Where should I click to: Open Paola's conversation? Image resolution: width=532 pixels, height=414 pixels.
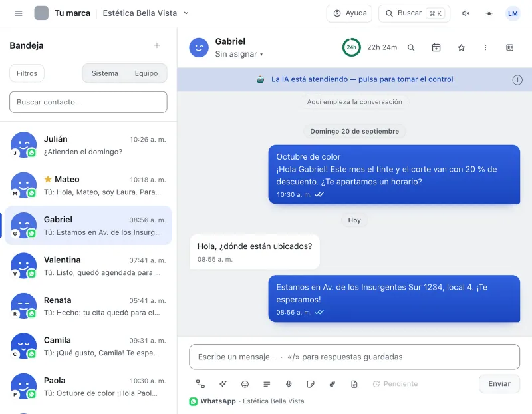[88, 387]
